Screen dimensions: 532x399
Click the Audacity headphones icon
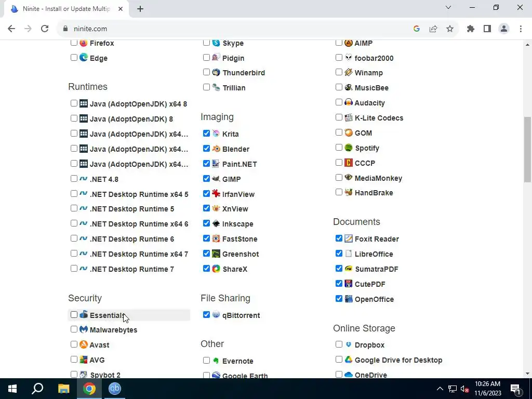[x=349, y=102]
